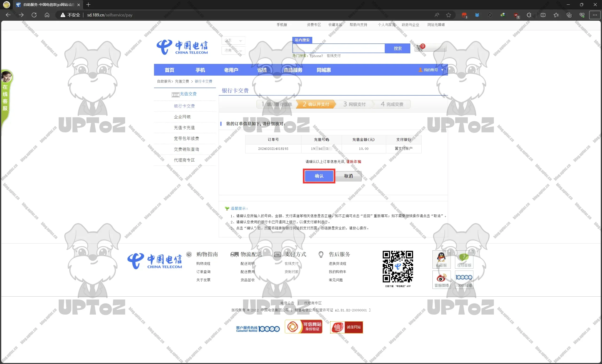Click the read aloud icon in address bar
This screenshot has height=364, width=602.
point(437,15)
